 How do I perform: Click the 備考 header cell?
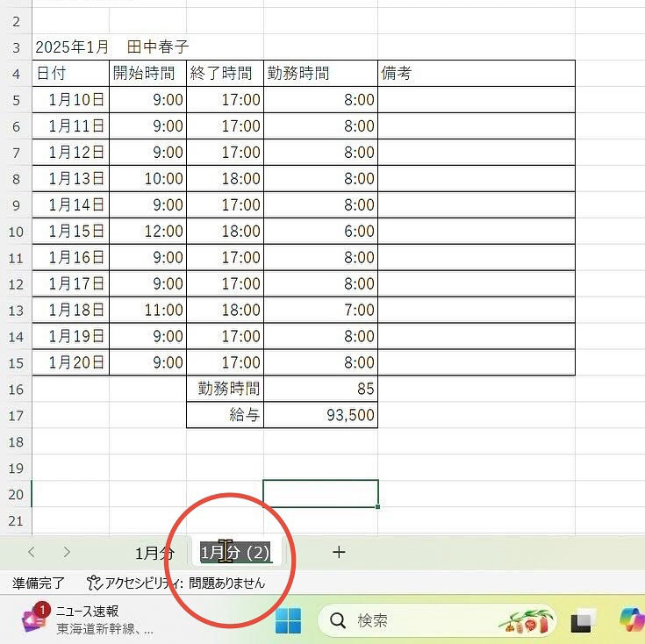477,74
